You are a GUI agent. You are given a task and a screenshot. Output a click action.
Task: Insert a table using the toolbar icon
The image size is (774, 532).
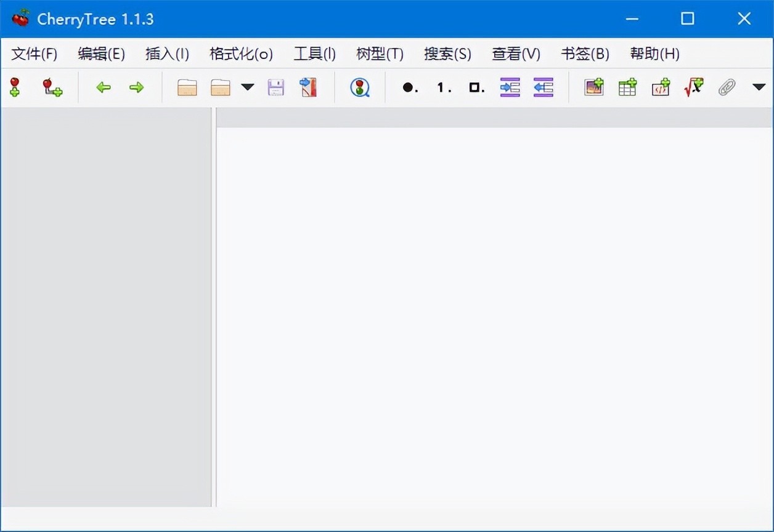click(x=627, y=87)
